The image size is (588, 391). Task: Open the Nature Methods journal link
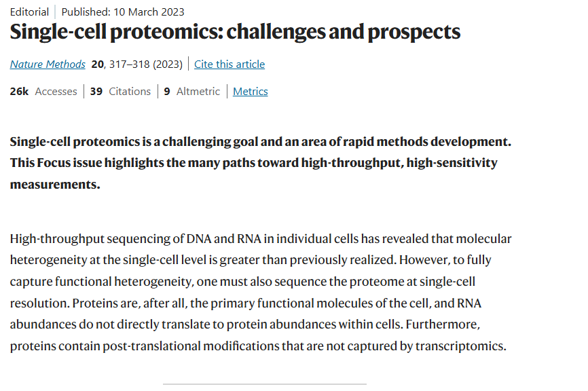point(48,64)
